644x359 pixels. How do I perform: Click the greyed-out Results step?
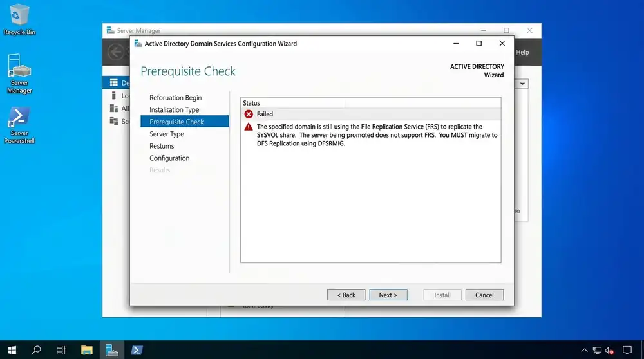[159, 170]
